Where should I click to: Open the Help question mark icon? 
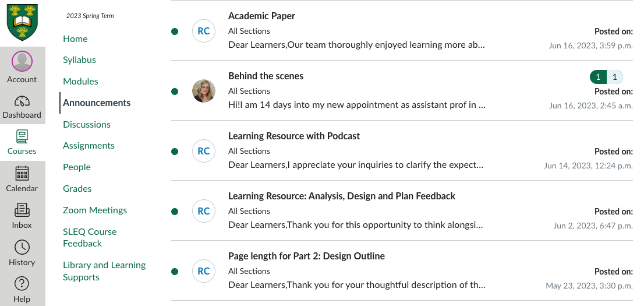[22, 284]
